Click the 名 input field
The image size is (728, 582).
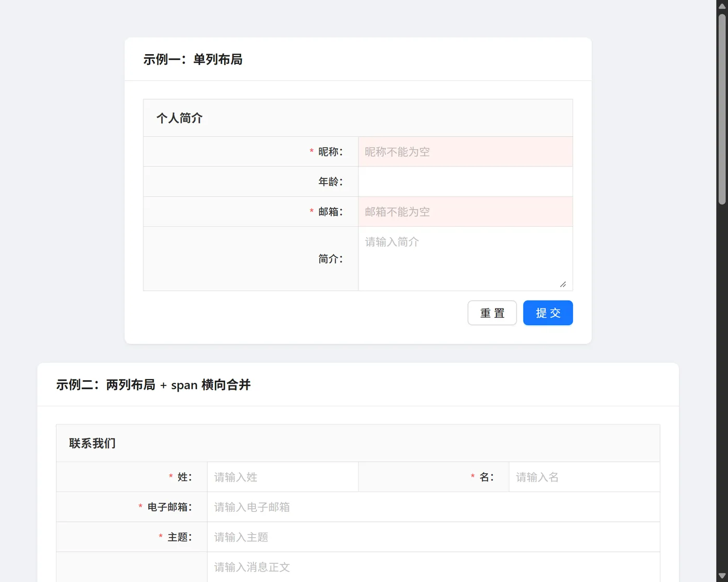(x=584, y=477)
